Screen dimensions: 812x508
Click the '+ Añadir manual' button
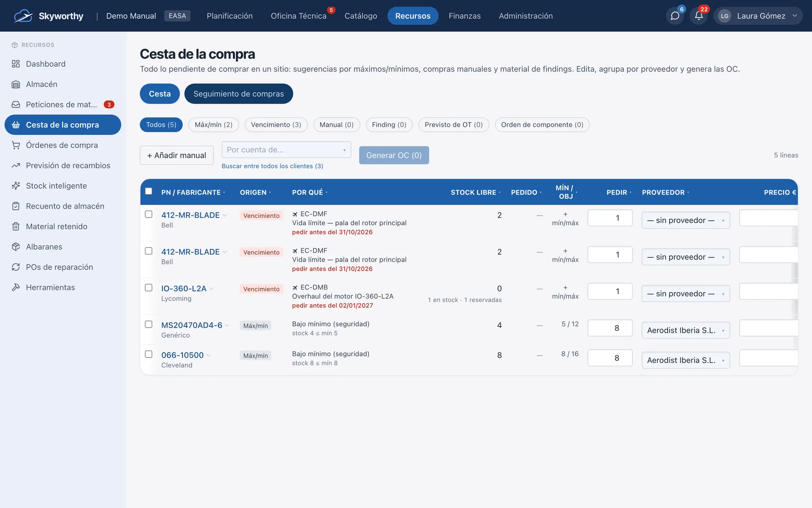coord(177,155)
